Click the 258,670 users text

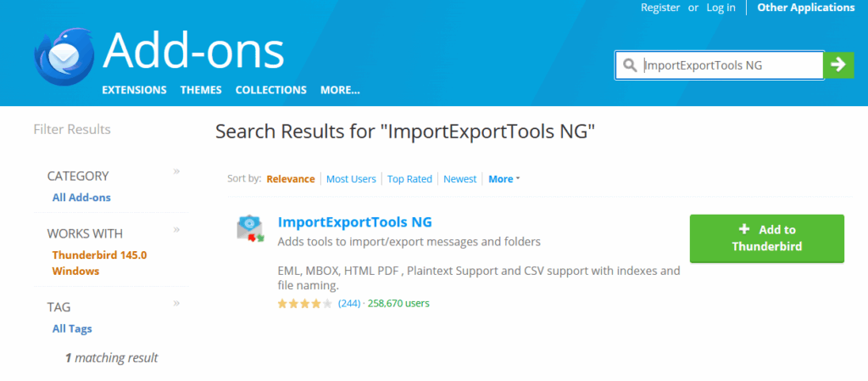click(x=398, y=304)
